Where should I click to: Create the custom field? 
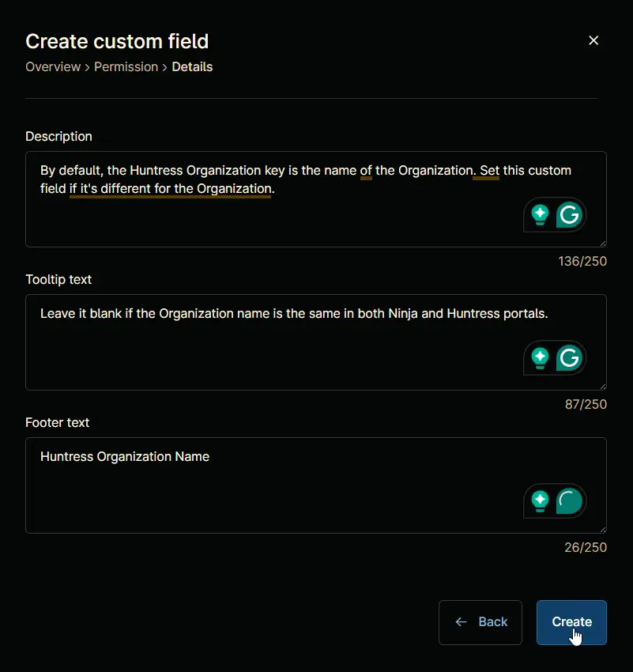[571, 622]
